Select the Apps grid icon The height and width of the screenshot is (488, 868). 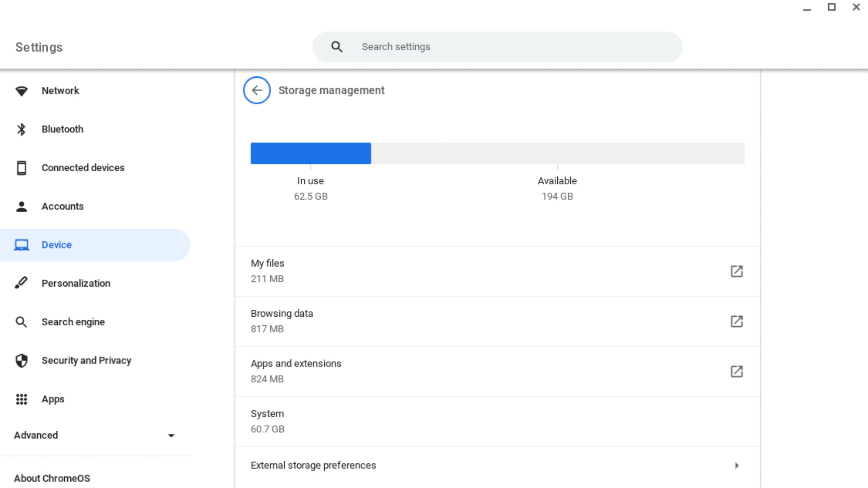pos(21,399)
